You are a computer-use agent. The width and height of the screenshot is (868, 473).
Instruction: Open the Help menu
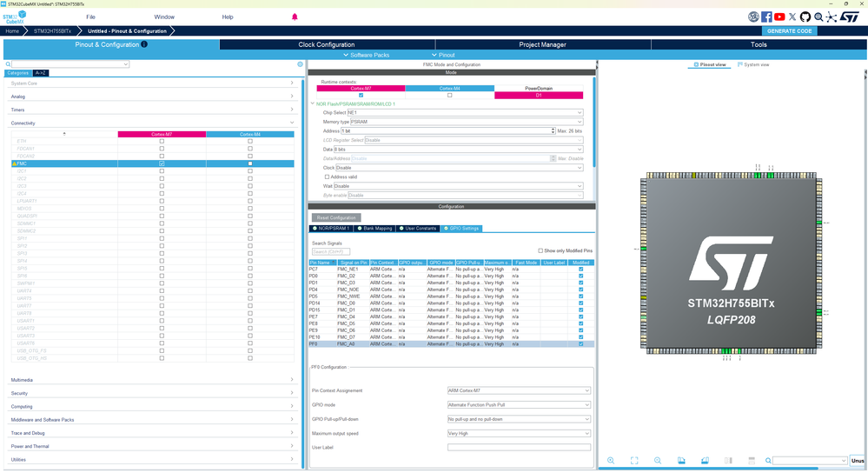pos(228,17)
